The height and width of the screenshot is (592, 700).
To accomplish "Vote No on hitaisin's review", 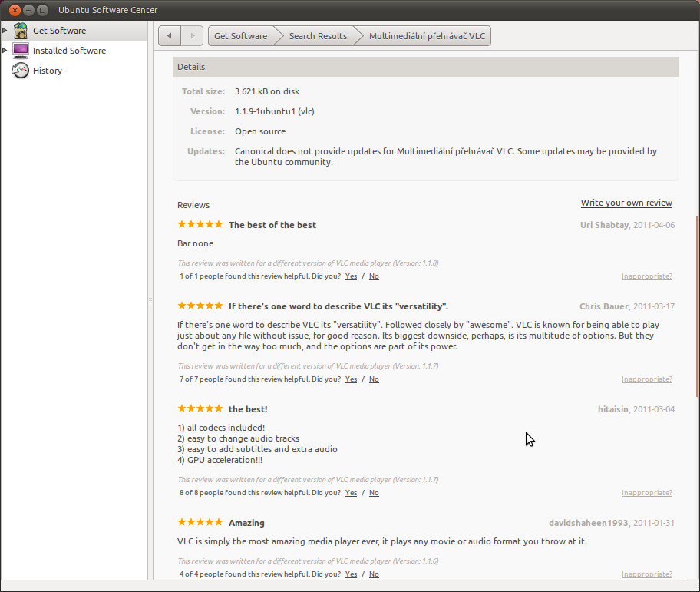I will pos(374,493).
